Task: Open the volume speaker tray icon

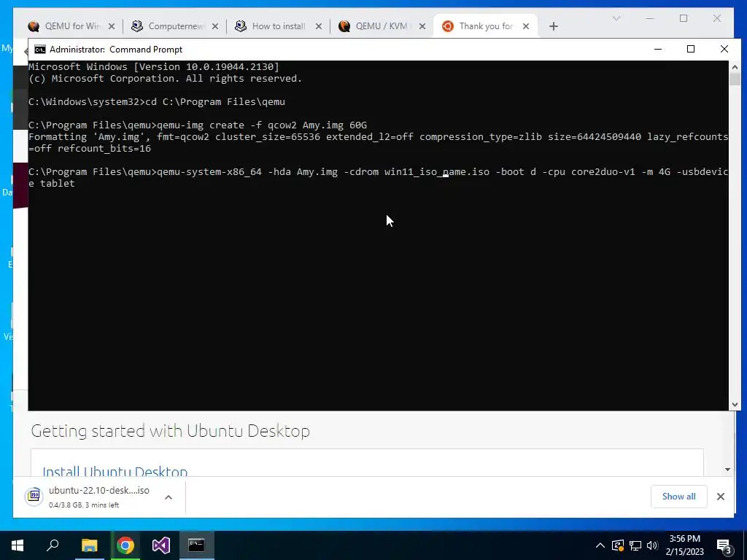Action: click(652, 545)
